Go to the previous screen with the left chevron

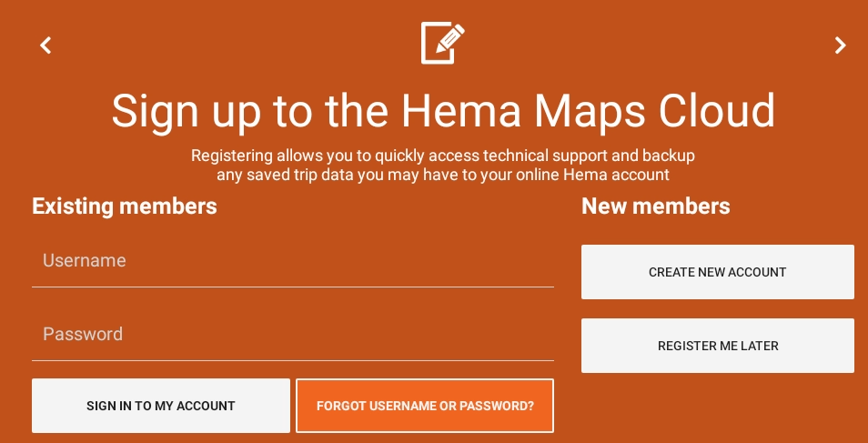[x=45, y=45]
